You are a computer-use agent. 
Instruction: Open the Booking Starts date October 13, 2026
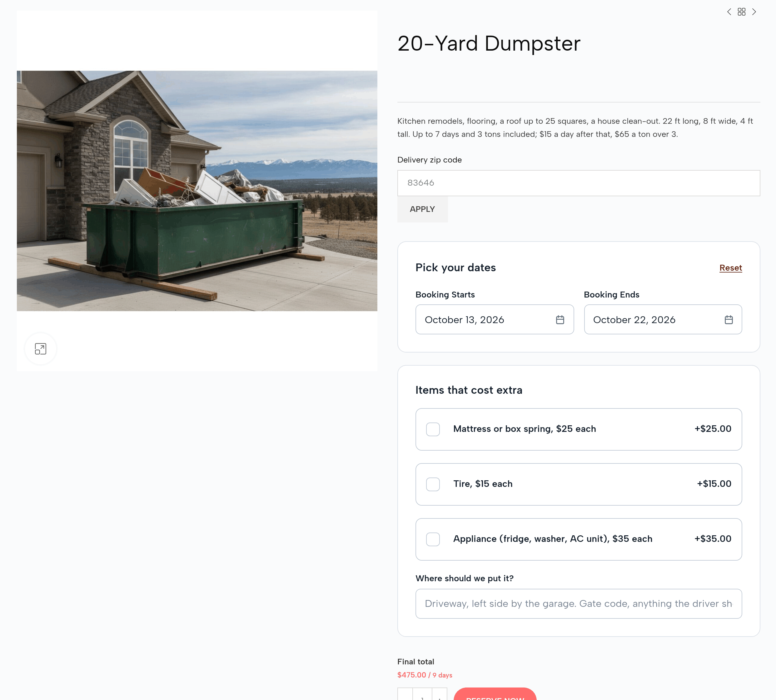(495, 320)
